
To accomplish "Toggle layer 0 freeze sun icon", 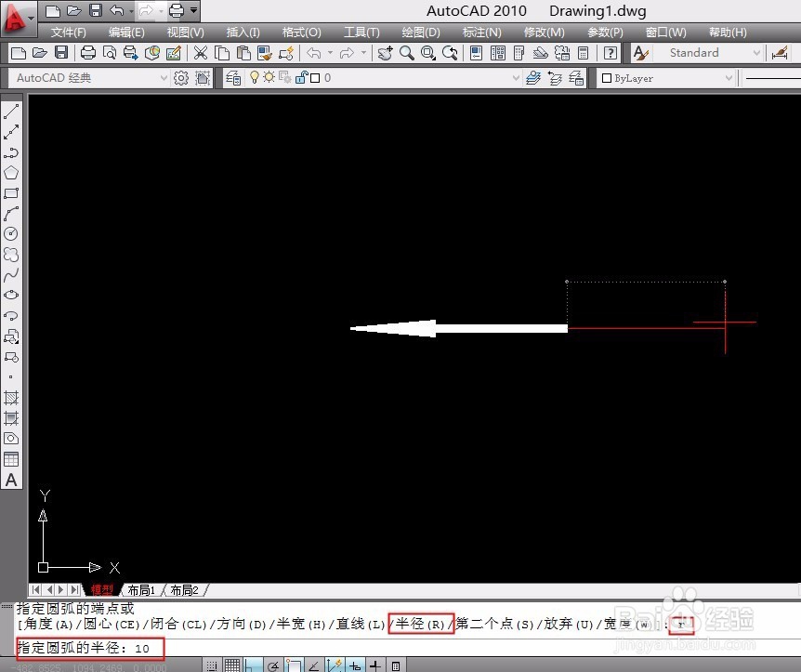I will (269, 78).
